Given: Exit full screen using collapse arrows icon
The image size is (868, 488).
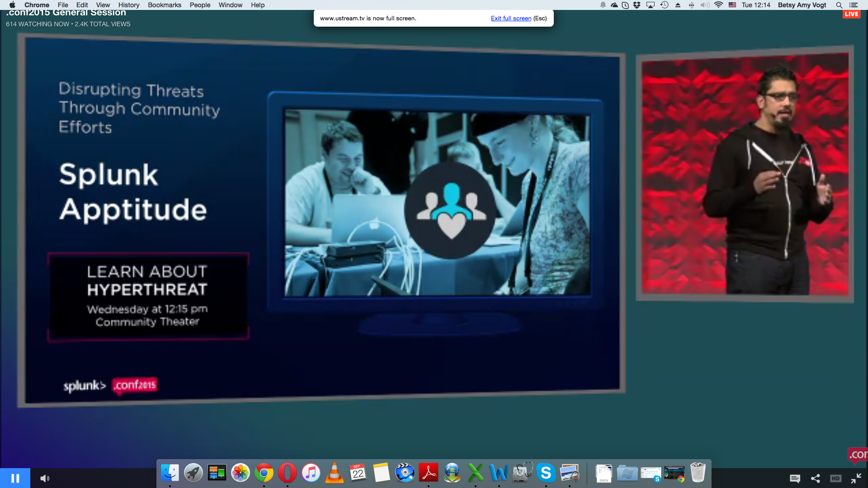Looking at the screenshot, I should coord(856,478).
